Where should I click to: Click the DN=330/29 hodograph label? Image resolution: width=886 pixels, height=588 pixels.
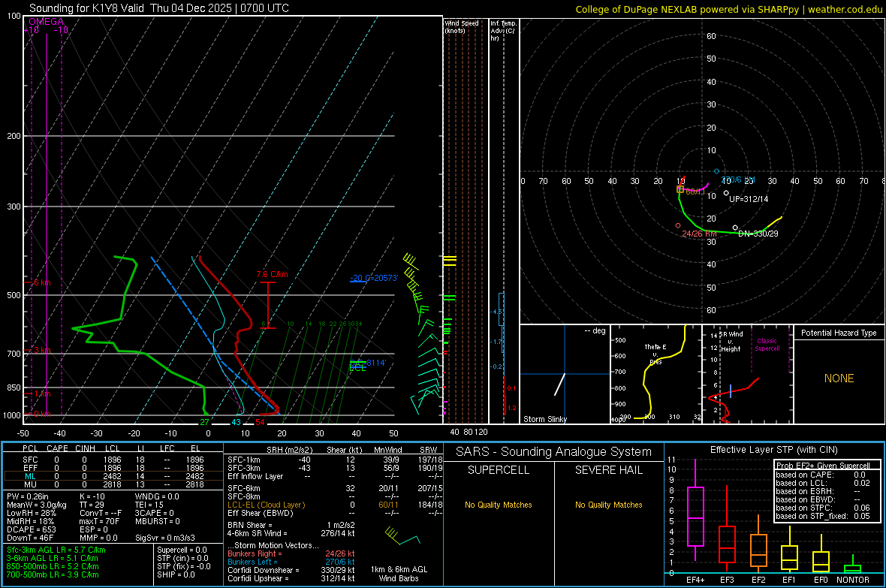(758, 234)
